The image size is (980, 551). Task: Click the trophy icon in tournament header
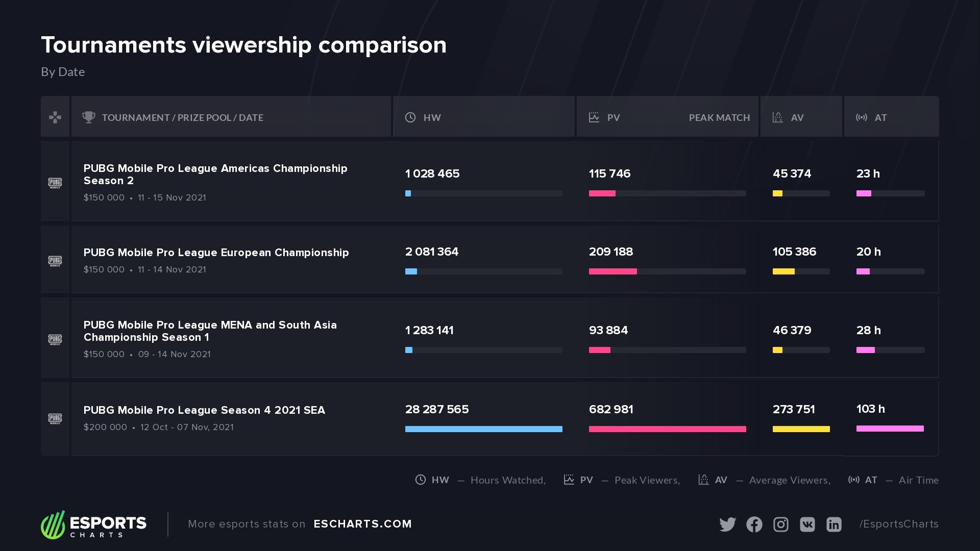pos(89,117)
